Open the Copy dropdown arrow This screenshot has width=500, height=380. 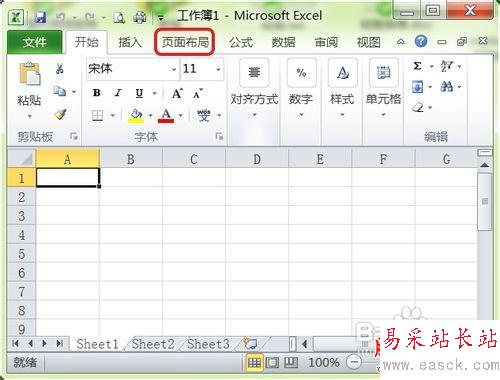(74, 91)
